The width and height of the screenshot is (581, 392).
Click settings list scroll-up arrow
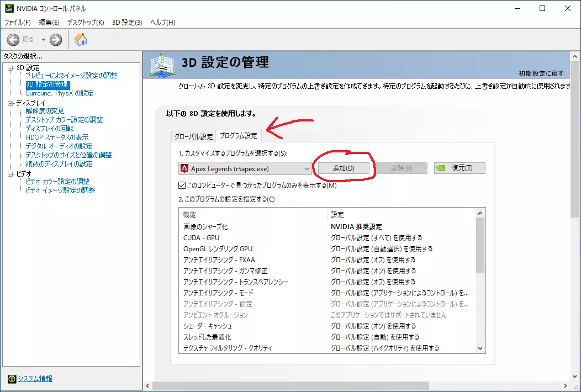coord(480,213)
